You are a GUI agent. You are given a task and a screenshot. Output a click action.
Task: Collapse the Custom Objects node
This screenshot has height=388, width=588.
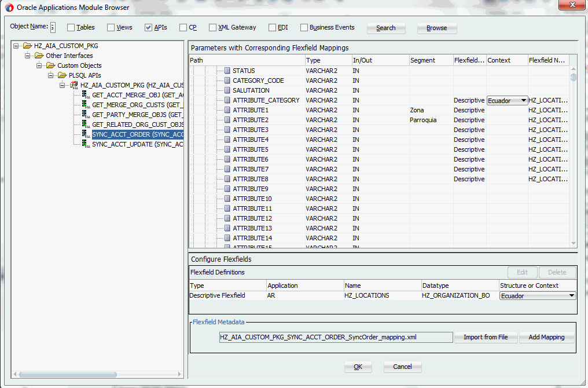[39, 65]
